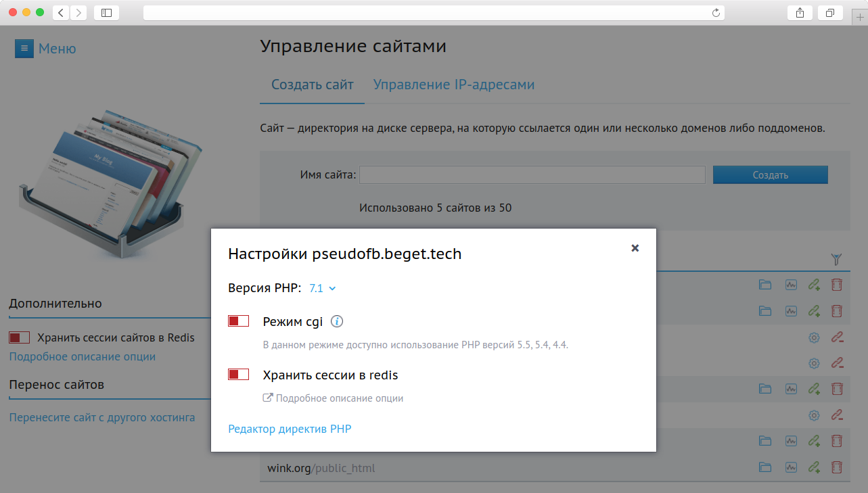
Task: Show all Safari tabs overview
Action: pyautogui.click(x=829, y=12)
